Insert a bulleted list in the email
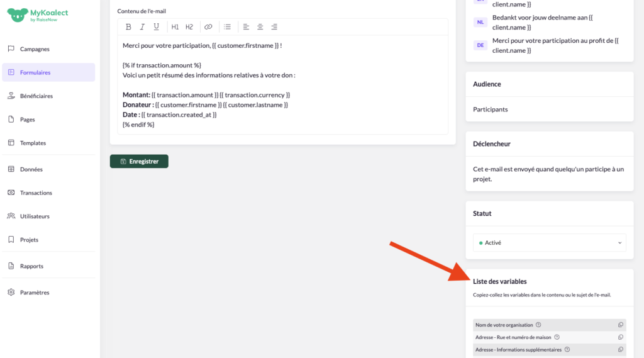 click(227, 27)
